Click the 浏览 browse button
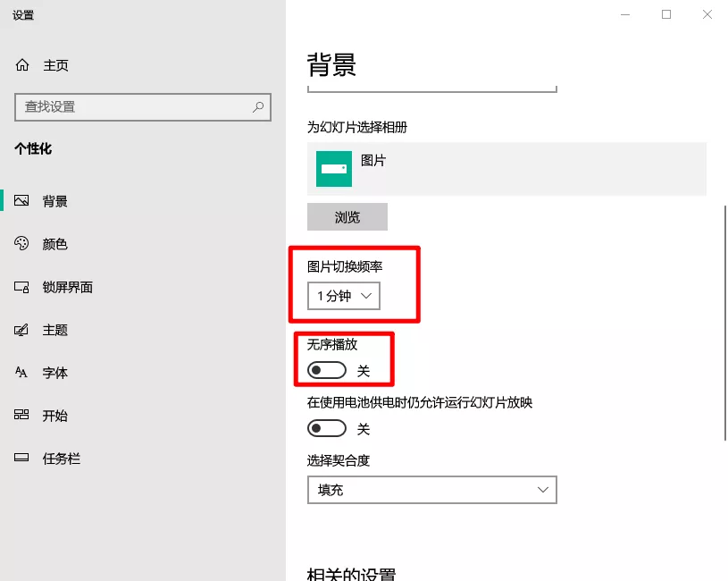The width and height of the screenshot is (728, 581). [x=347, y=216]
